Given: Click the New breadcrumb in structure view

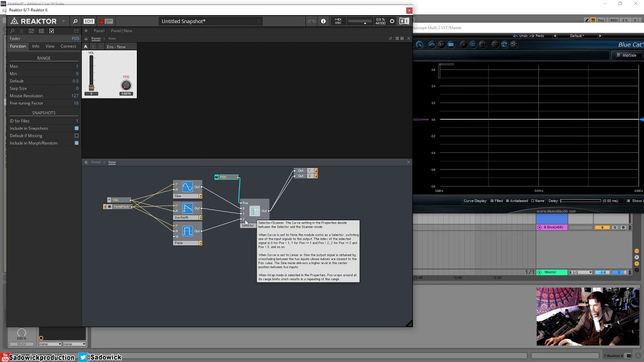Looking at the screenshot, I should click(x=112, y=162).
